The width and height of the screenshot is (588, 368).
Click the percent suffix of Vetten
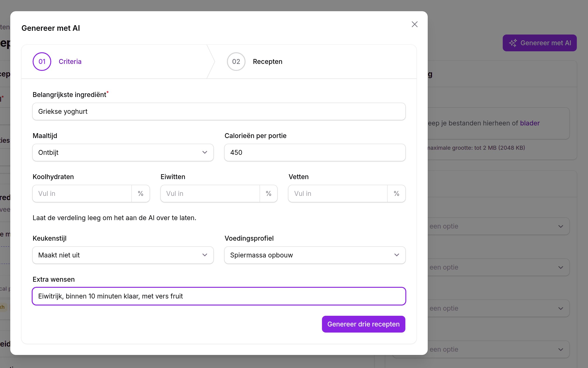click(397, 194)
